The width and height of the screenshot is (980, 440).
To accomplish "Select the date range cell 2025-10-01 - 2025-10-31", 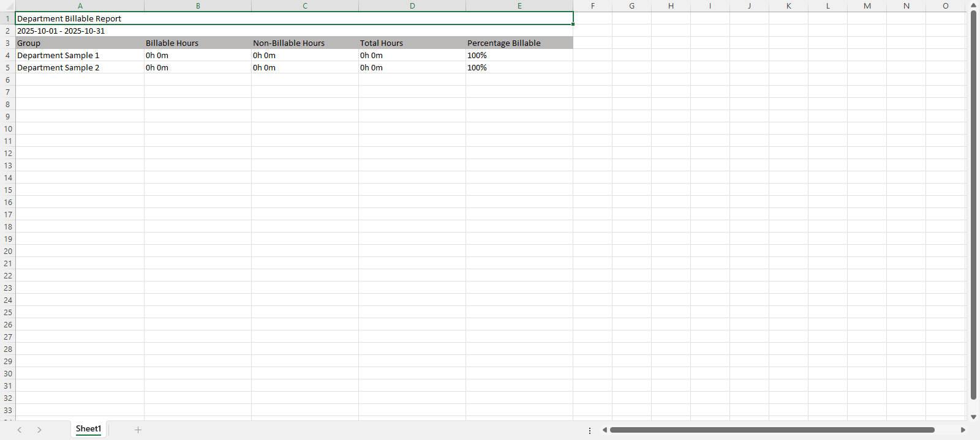I will click(x=61, y=31).
